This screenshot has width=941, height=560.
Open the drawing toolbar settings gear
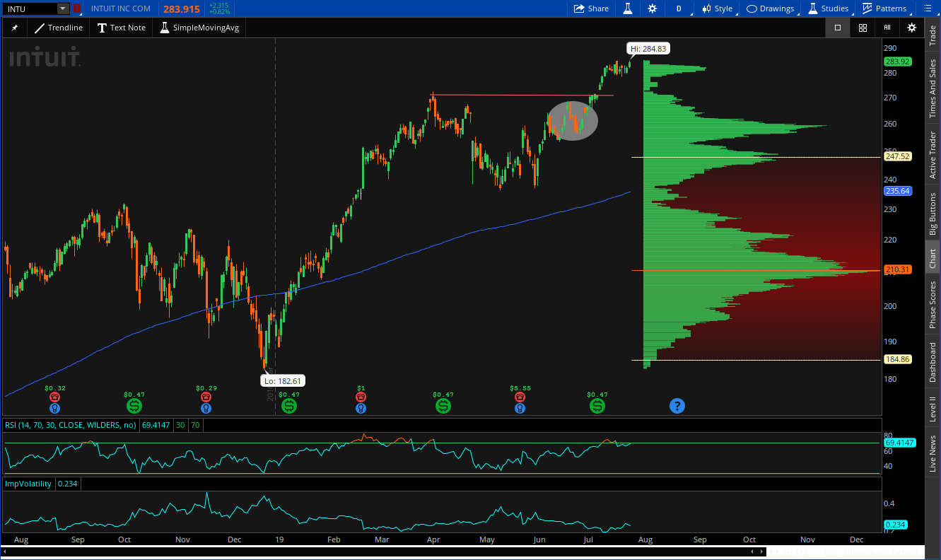(912, 28)
